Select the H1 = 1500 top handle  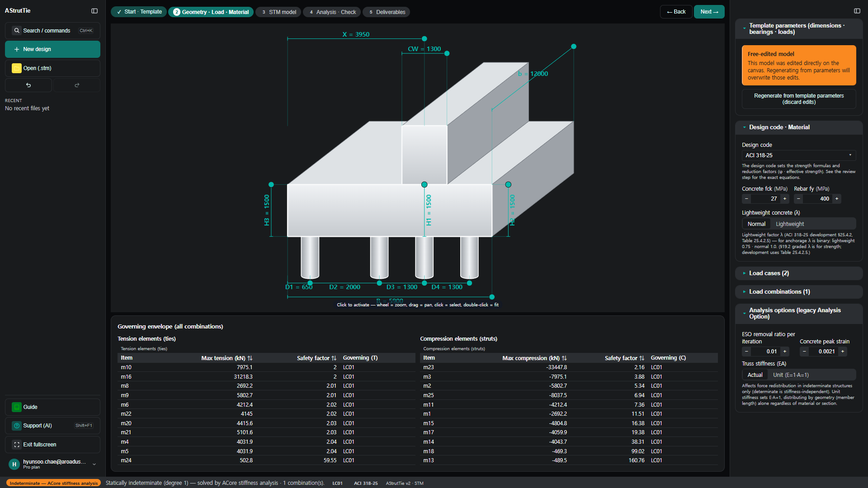tap(424, 184)
